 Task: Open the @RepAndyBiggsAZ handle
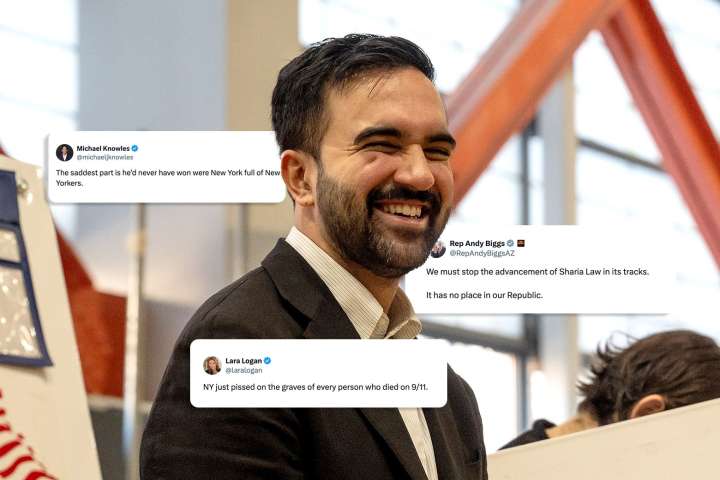tap(482, 253)
